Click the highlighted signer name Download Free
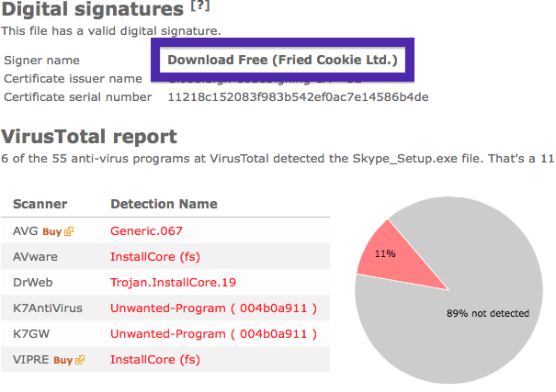Image resolution: width=556 pixels, height=392 pixels. tap(282, 60)
